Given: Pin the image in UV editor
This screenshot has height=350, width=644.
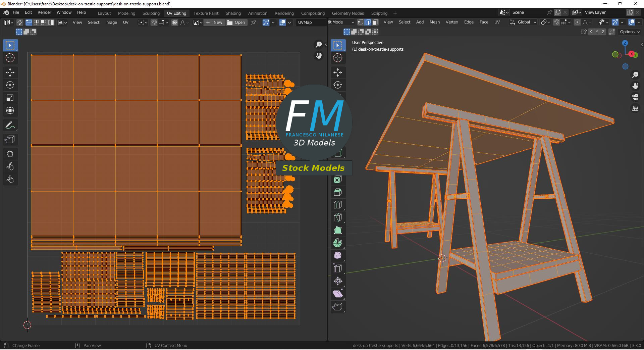Looking at the screenshot, I should click(254, 22).
